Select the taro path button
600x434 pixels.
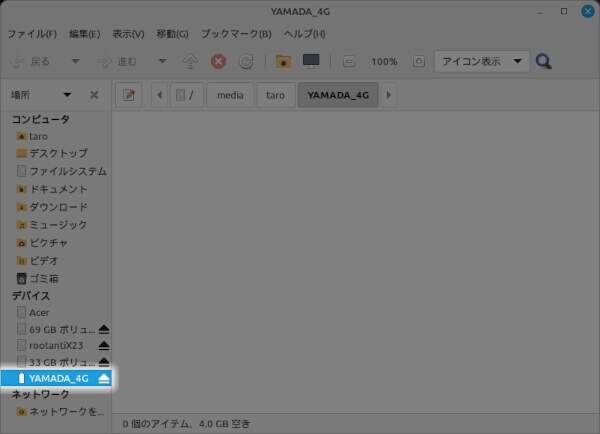(276, 95)
